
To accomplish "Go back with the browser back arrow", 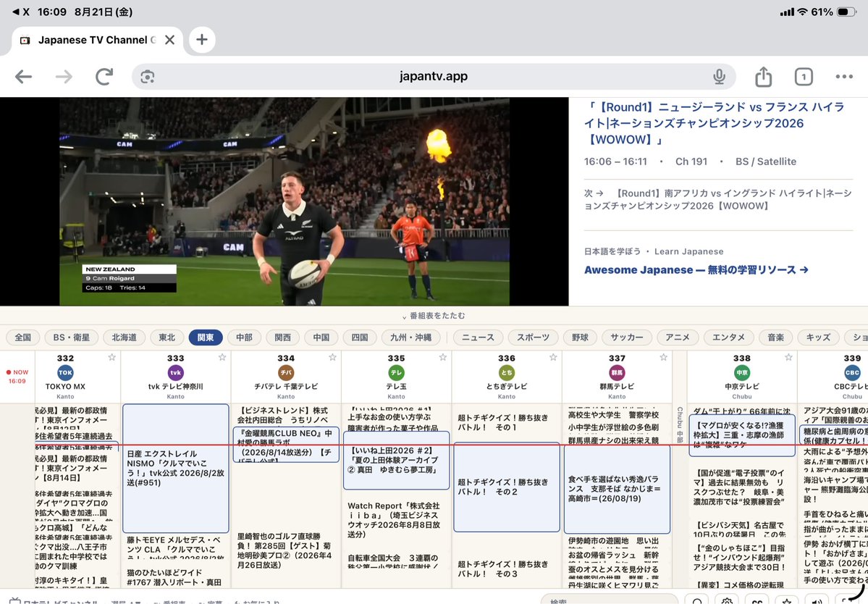I will (x=23, y=76).
